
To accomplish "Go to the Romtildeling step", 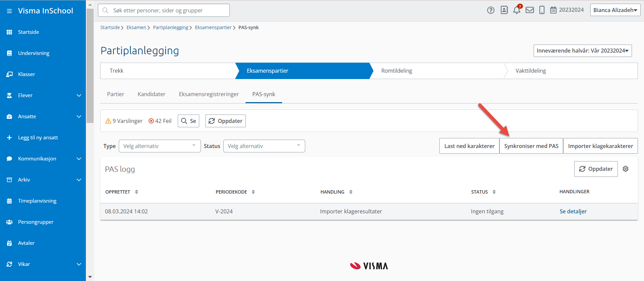I will (396, 71).
